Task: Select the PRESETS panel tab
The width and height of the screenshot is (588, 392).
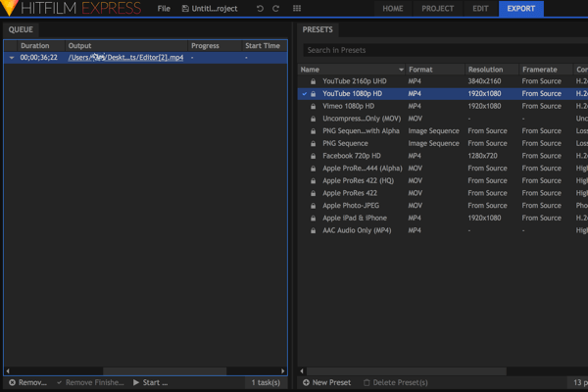Action: point(318,29)
